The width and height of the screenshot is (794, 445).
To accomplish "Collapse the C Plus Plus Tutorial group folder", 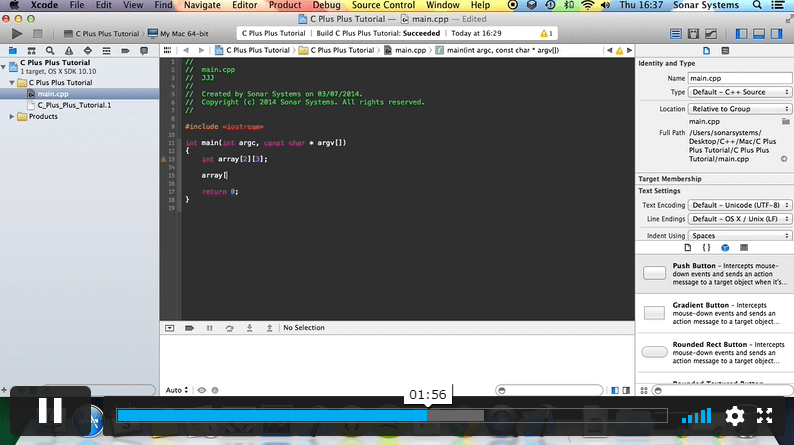I will [x=12, y=83].
